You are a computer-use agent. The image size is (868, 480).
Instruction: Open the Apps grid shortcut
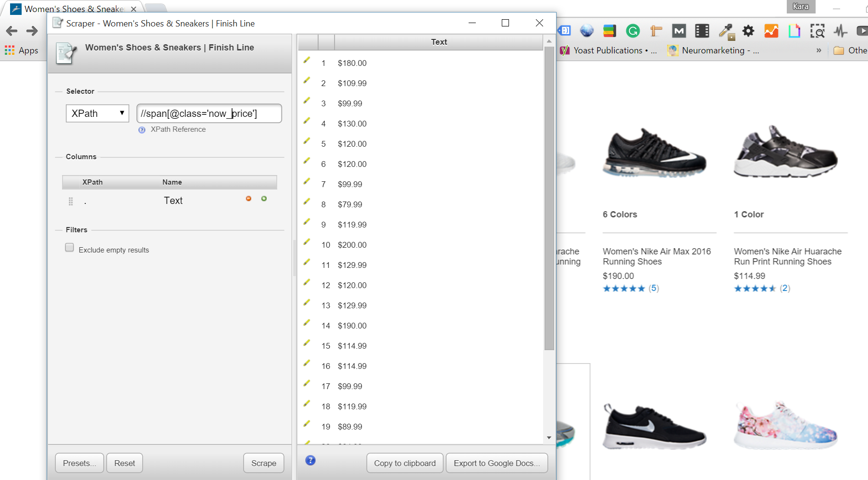coord(21,50)
